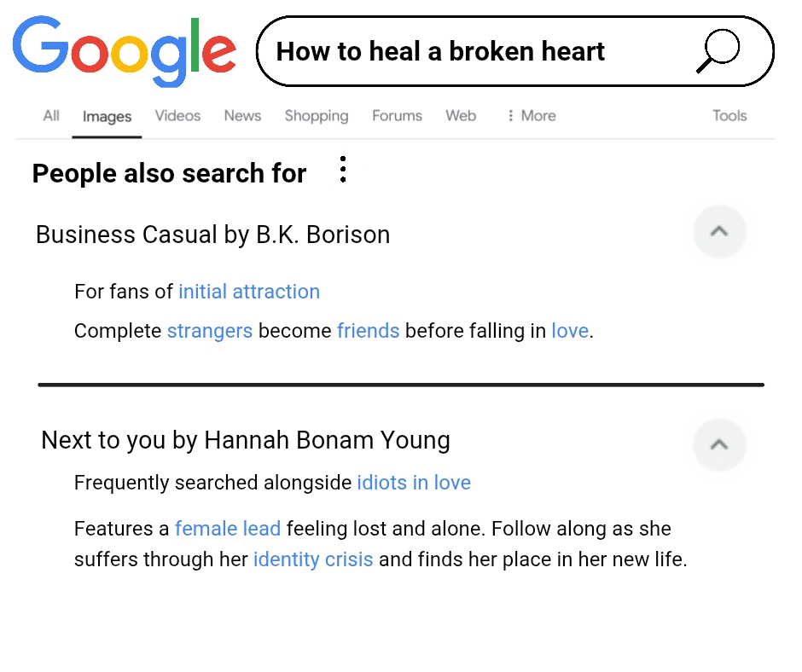Open the More search categories dropdown
Viewport: 802px width, 672px height.
pos(531,116)
